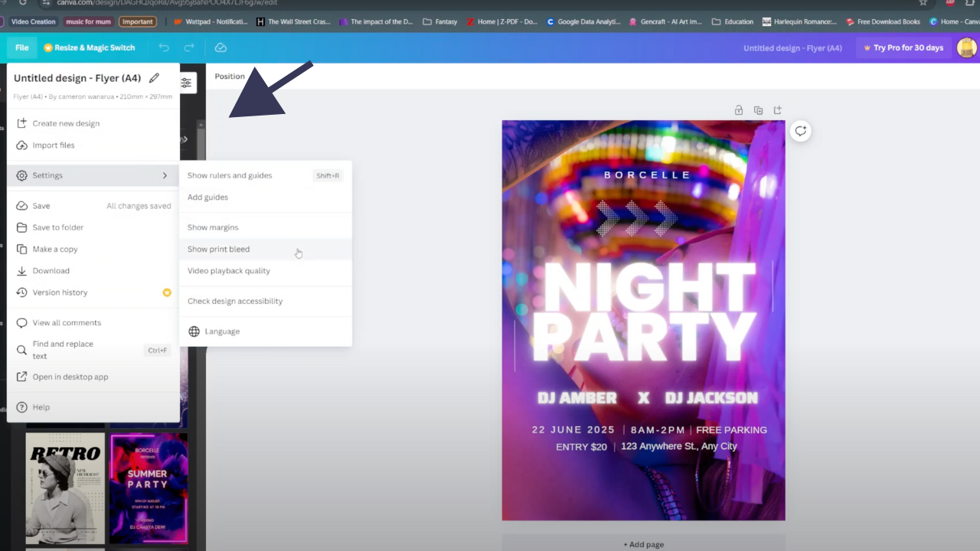This screenshot has width=980, height=551.
Task: Click the Settings gear icon
Action: click(x=21, y=175)
